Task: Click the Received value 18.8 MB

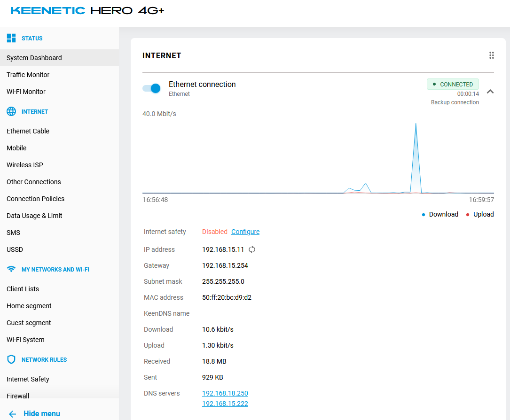Action: pos(214,361)
